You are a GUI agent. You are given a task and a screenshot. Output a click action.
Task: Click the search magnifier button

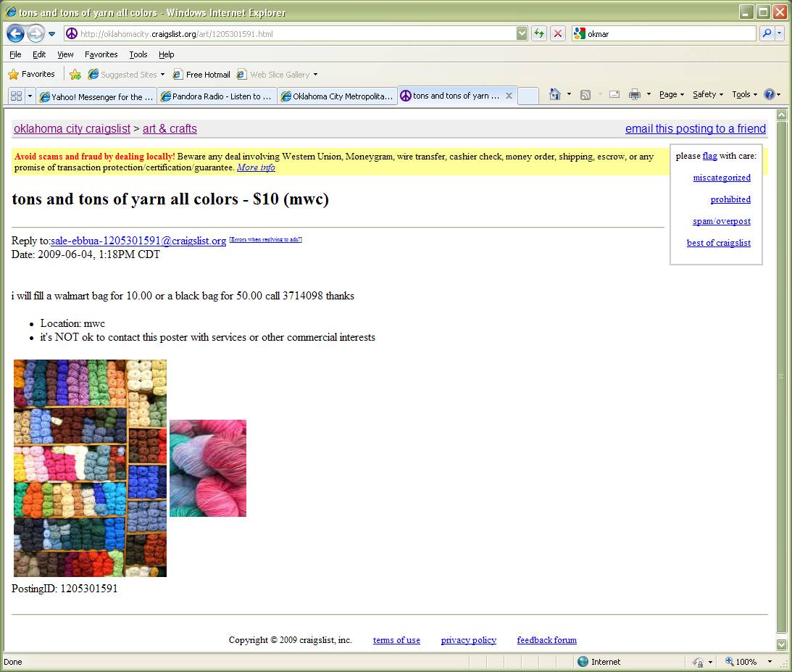(766, 33)
